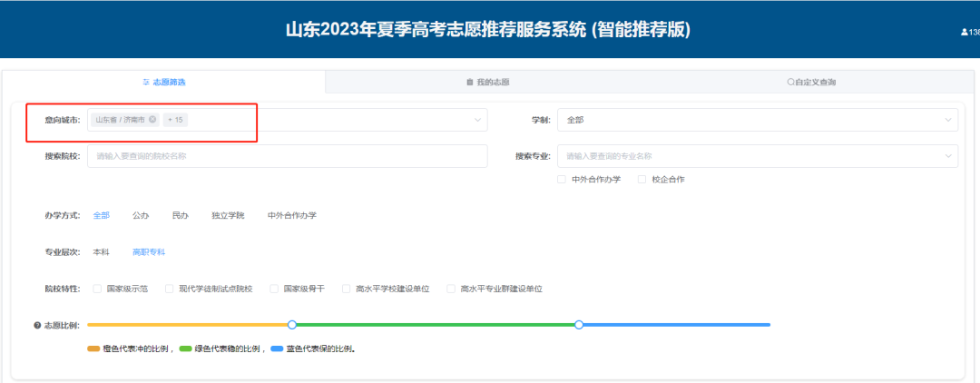Enable the 高水平学校建设单位 checkbox
Screen dimensions: 980x383
[347, 289]
